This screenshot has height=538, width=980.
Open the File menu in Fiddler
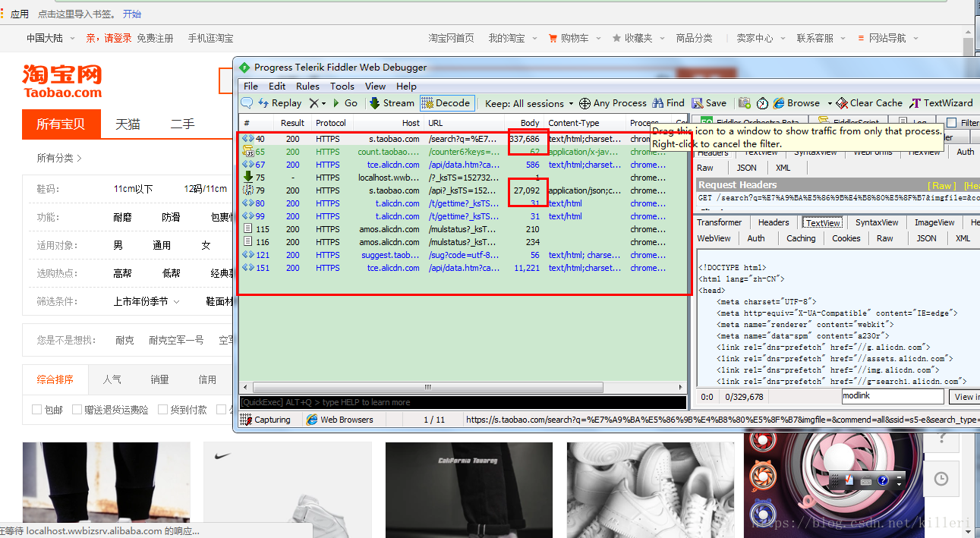(x=251, y=87)
